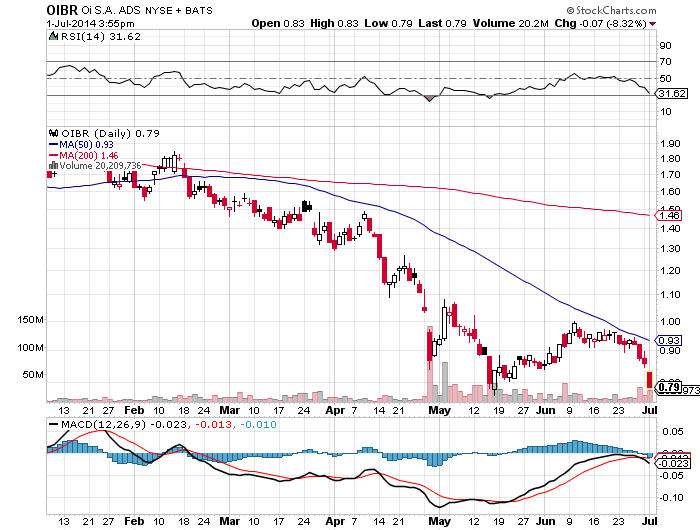Viewport: 700px width, 530px height.
Task: Click the tall volume bar near May
Action: coord(430,364)
